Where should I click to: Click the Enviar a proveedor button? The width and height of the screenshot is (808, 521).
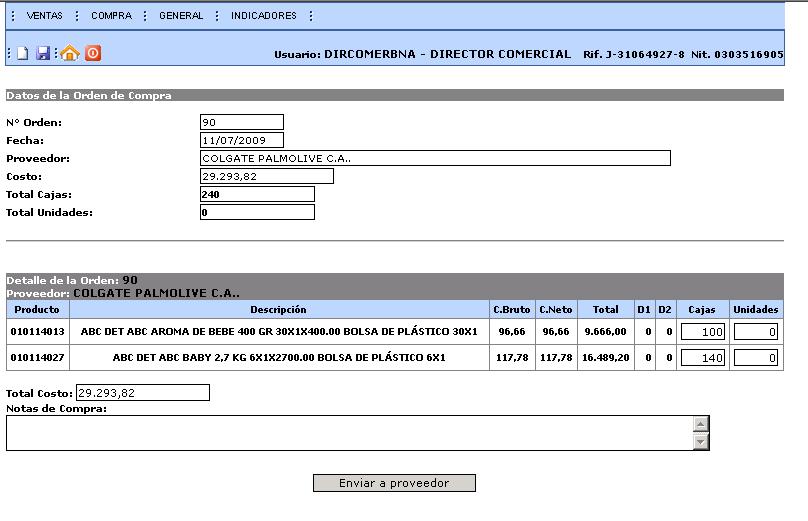(x=394, y=483)
